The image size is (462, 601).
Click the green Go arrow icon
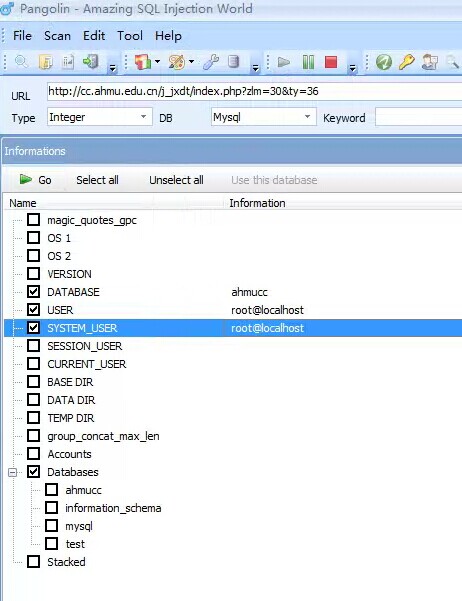pyautogui.click(x=26, y=179)
